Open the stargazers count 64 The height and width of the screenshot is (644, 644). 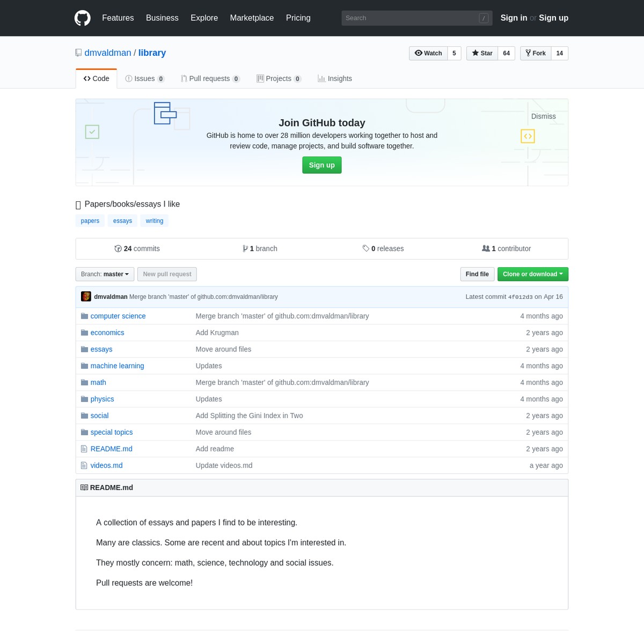(x=507, y=53)
